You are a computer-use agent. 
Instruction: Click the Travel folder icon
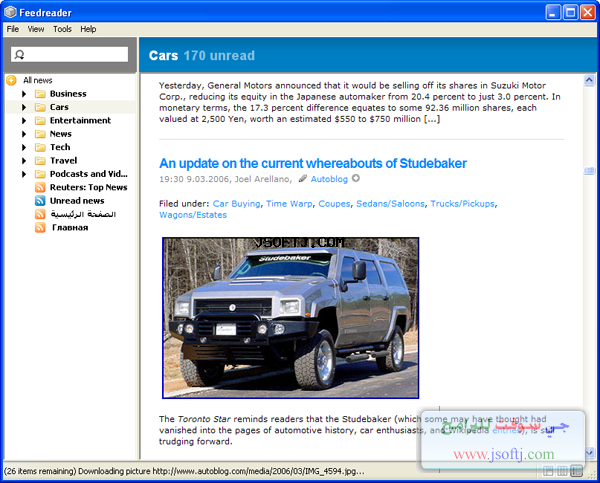[40, 161]
